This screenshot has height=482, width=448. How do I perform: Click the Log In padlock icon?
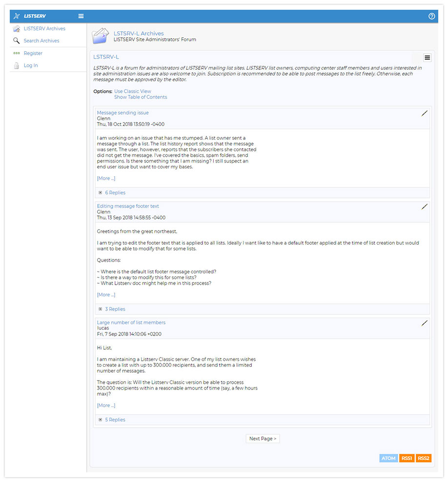17,65
